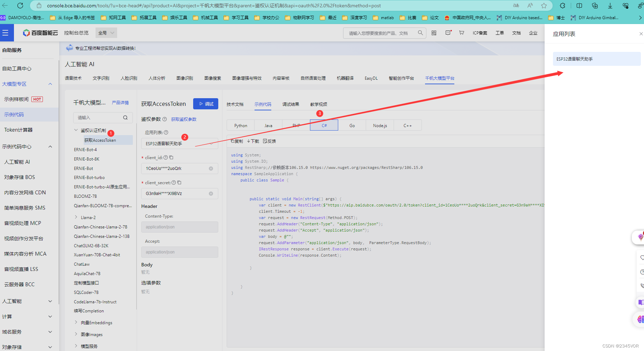
Task: Open 示例样板间 in left sidebar
Action: (16, 99)
